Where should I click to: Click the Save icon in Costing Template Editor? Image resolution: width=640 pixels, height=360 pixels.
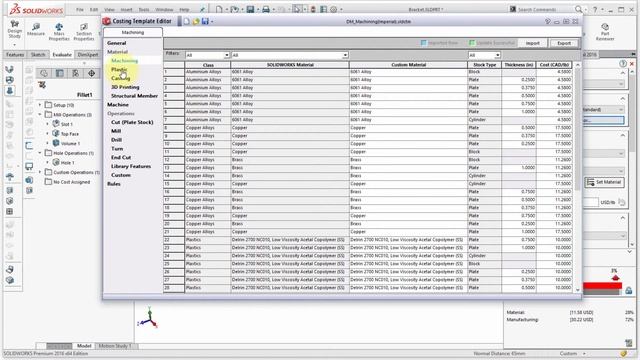pyautogui.click(x=205, y=21)
